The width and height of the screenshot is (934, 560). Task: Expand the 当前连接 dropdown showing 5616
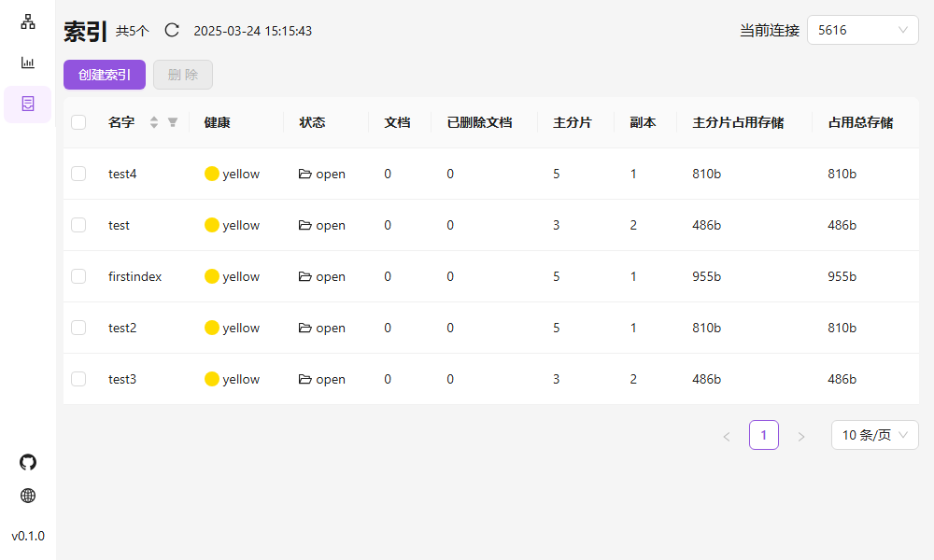[862, 30]
